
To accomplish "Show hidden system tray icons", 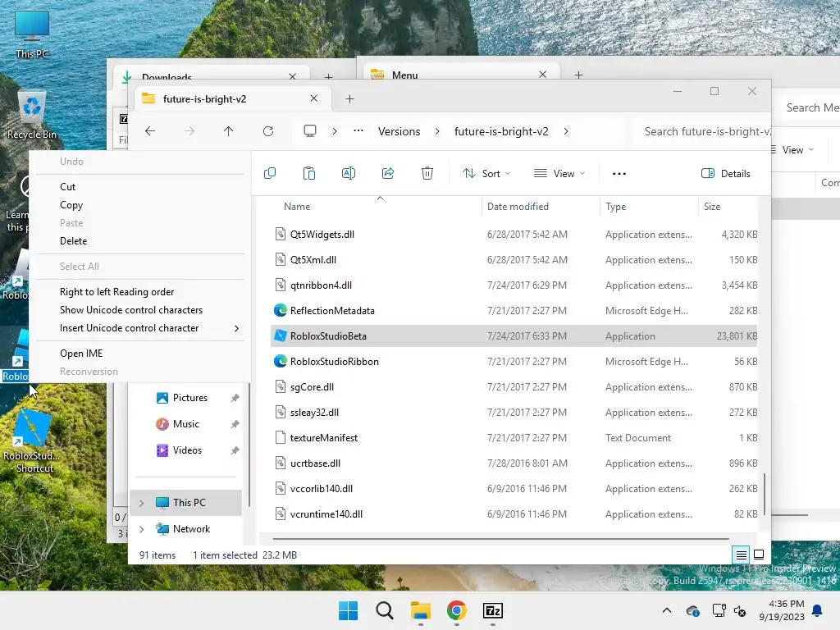I will [666, 610].
